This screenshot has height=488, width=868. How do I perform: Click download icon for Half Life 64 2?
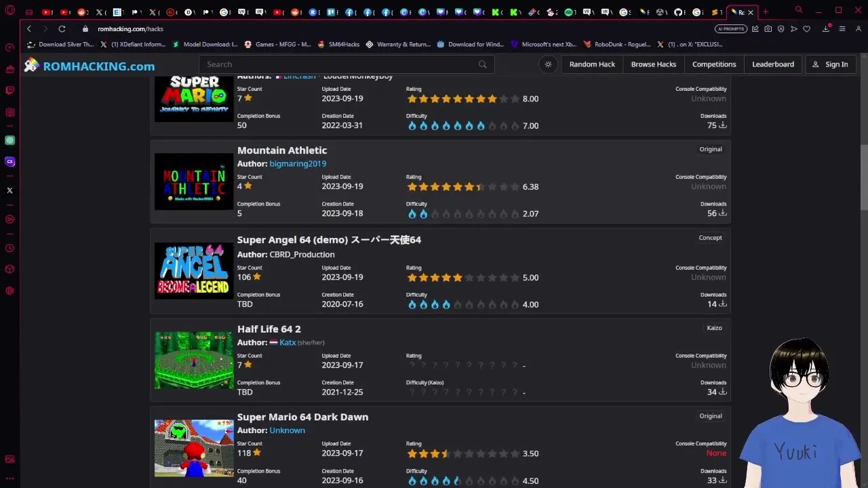[x=723, y=392]
